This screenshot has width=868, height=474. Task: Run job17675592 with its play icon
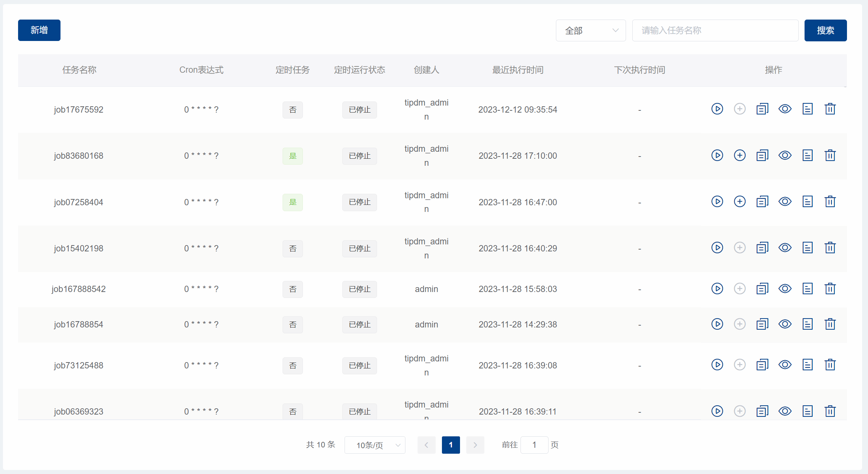tap(717, 109)
